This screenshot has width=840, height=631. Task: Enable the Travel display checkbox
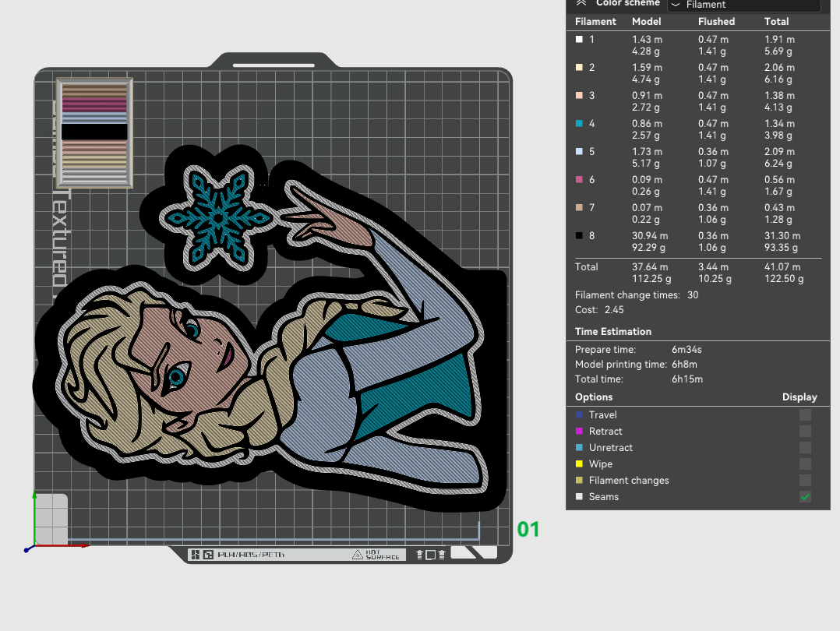(805, 414)
